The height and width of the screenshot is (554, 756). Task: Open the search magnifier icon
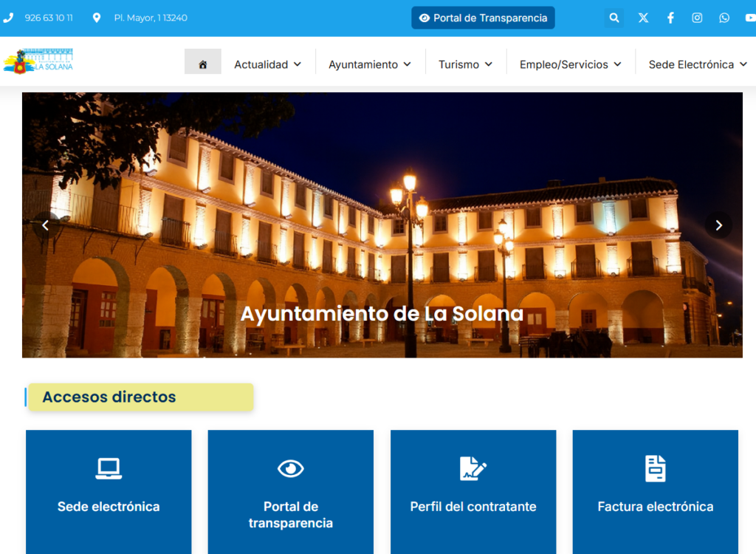click(614, 18)
